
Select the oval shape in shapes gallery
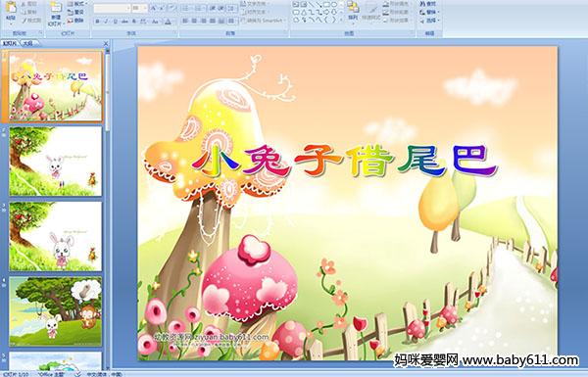coord(334,5)
